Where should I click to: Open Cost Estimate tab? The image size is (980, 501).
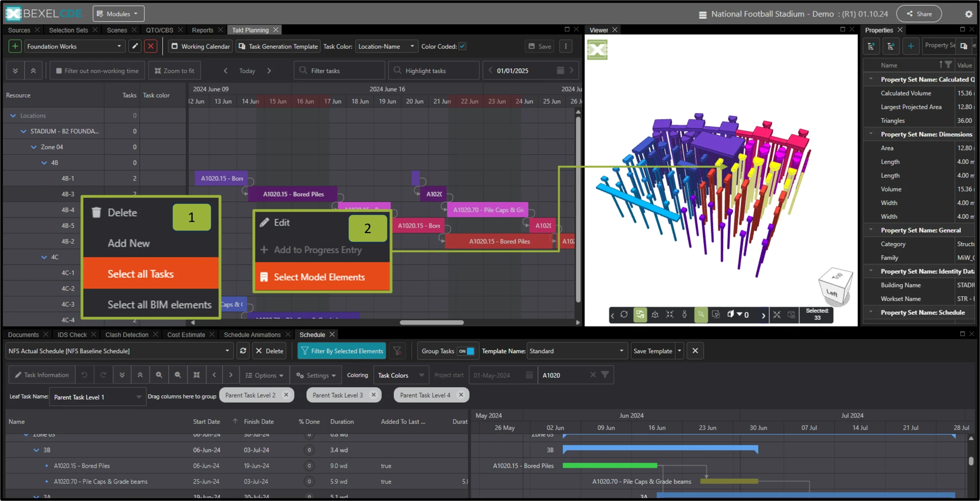pyautogui.click(x=186, y=335)
